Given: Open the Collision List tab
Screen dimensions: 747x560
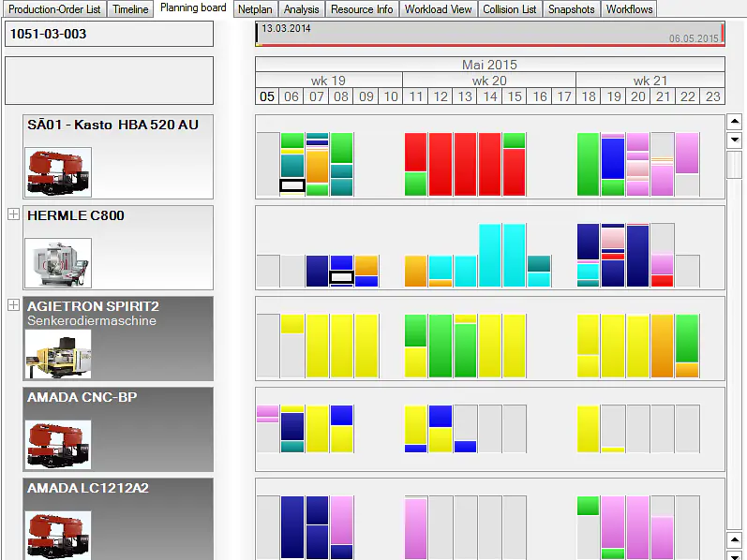Looking at the screenshot, I should (510, 9).
